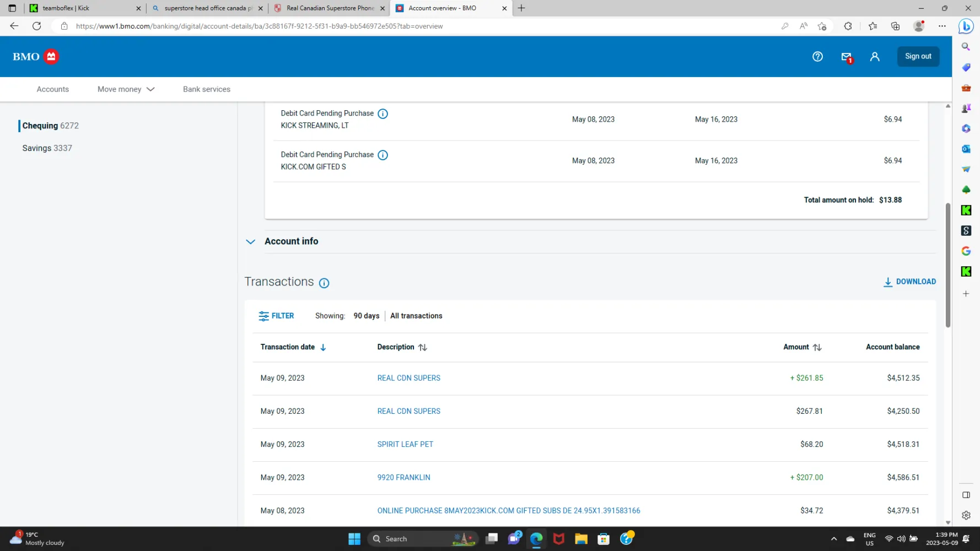Screen dimensions: 980x551
Task: Expand the Move money dropdown
Action: (126, 89)
